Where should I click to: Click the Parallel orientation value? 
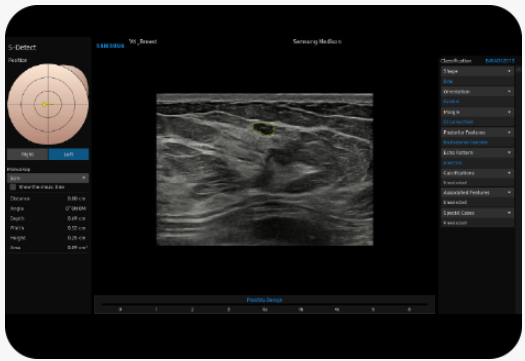tap(451, 101)
